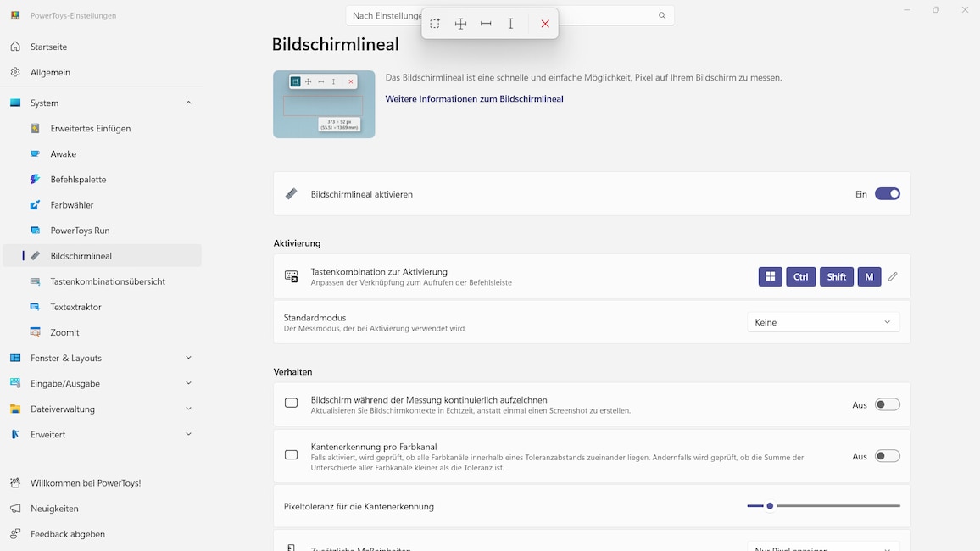Click the Windows key shortcut button
The image size is (980, 551).
click(770, 276)
